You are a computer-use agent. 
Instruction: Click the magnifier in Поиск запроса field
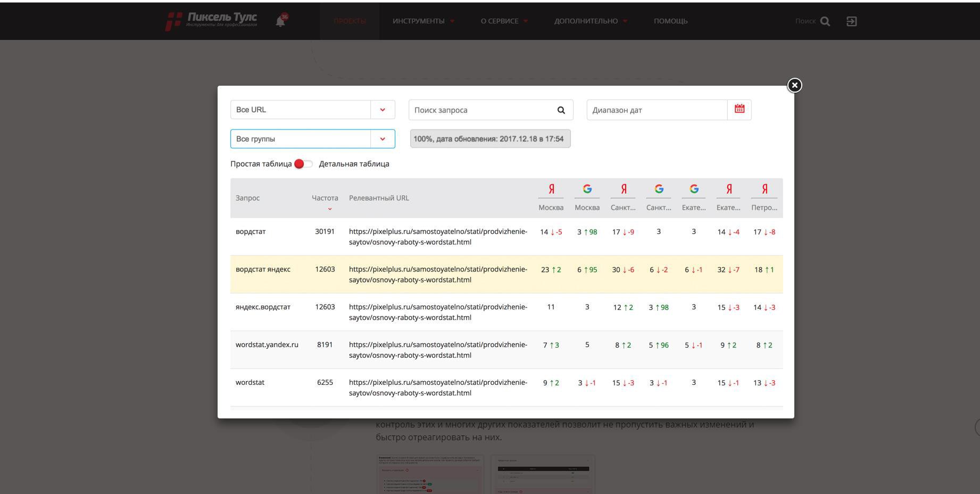[x=561, y=110]
